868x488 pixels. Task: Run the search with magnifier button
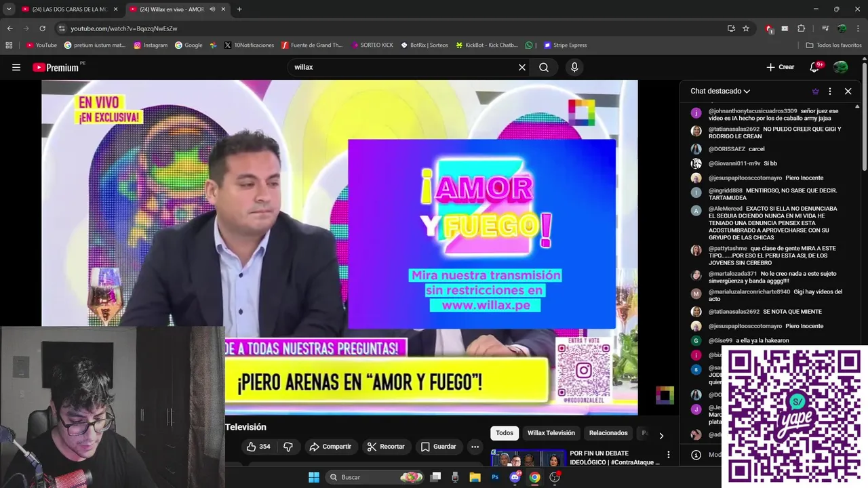(544, 67)
